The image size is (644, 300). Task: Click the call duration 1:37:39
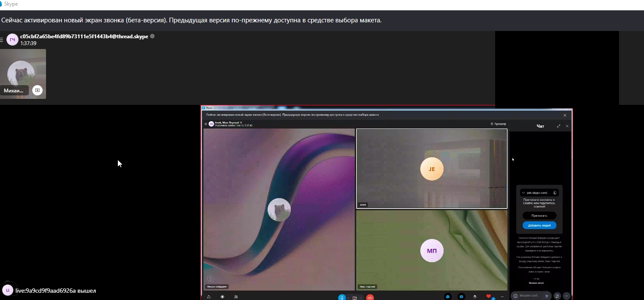[x=28, y=43]
